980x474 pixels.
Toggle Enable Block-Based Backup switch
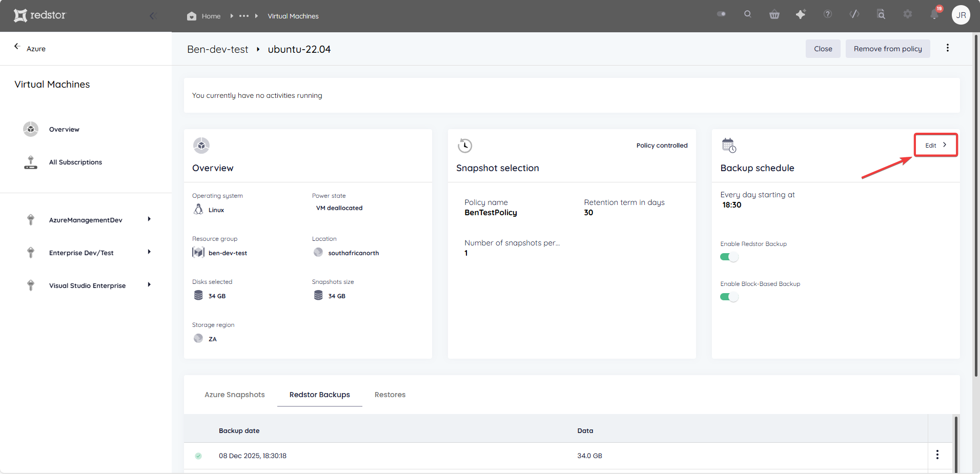point(729,297)
